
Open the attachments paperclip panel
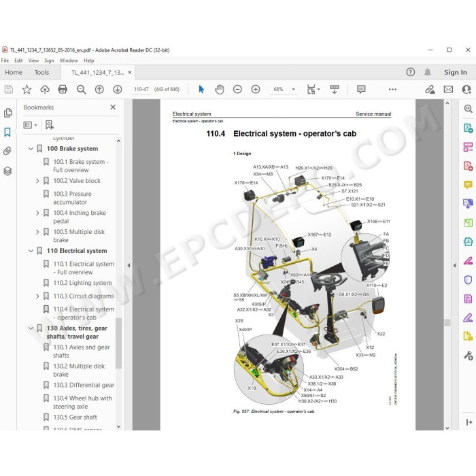7,151
